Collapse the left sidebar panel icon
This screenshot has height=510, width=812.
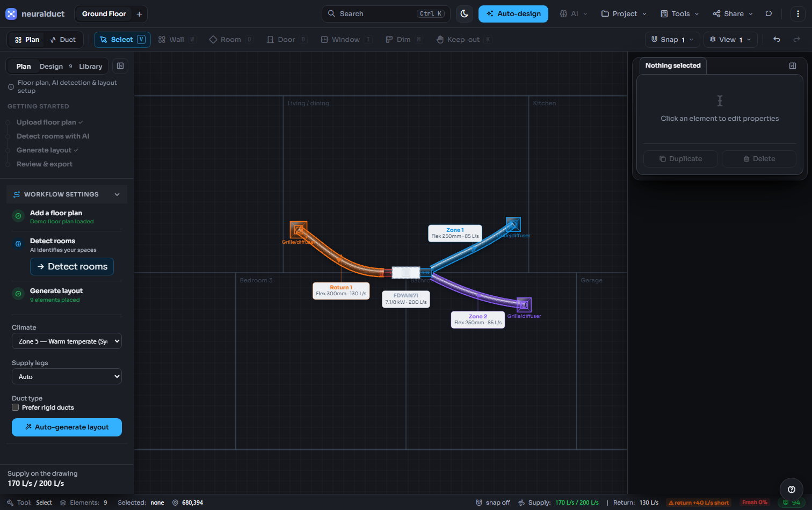(120, 66)
